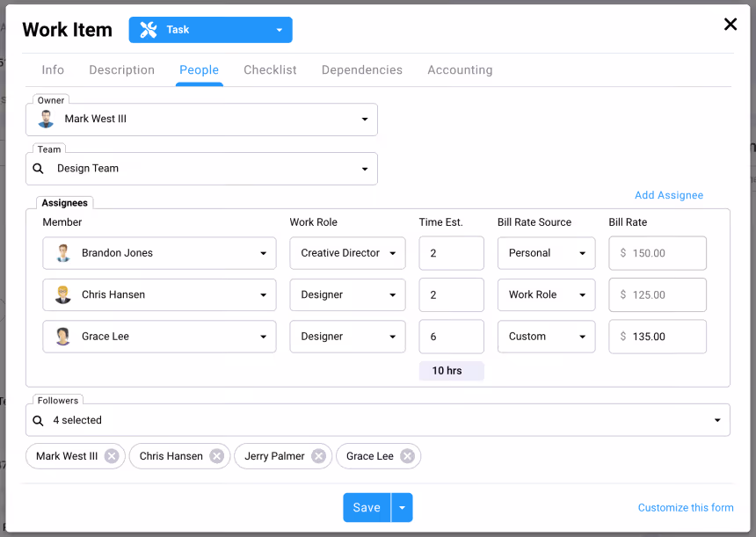Click Mark West III owner avatar
This screenshot has width=756, height=537.
[x=46, y=119]
